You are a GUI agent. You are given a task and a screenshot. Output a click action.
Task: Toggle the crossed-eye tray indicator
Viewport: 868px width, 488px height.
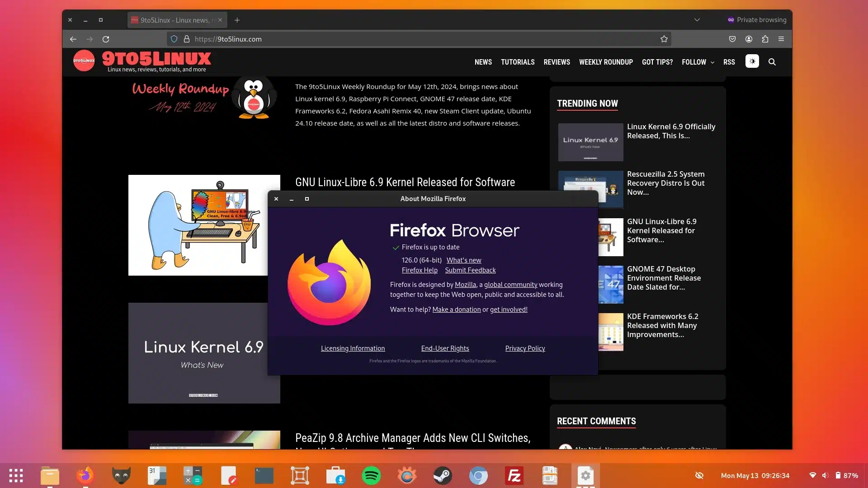coord(699,475)
